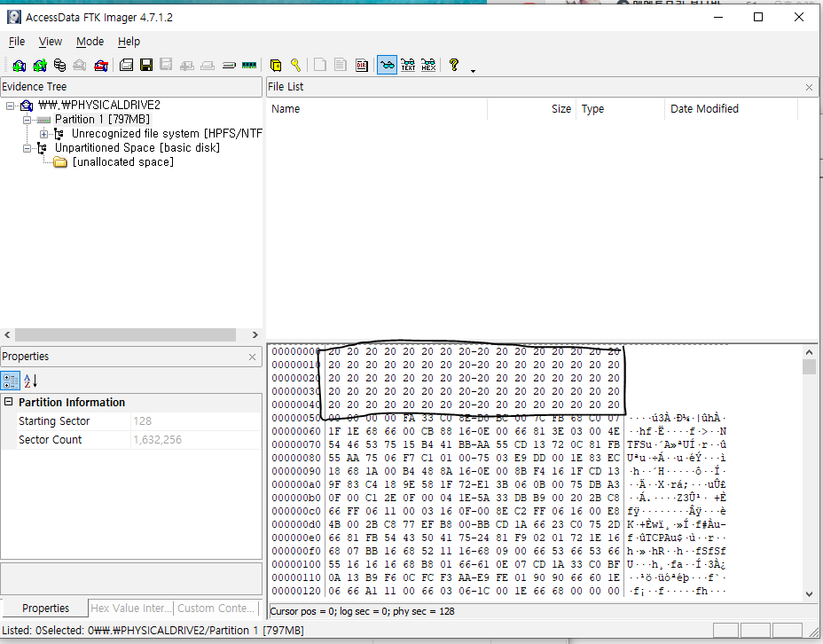Click the grayed Export Files page icon

click(319, 65)
